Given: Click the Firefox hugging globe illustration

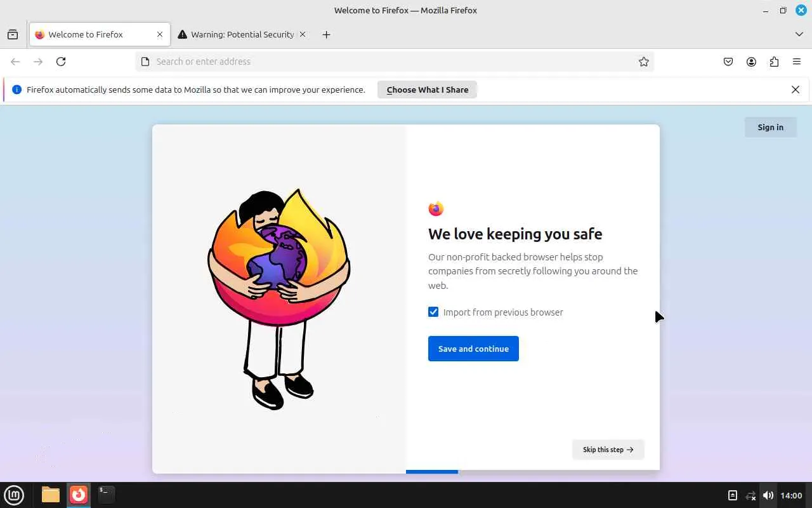Looking at the screenshot, I should click(x=279, y=298).
